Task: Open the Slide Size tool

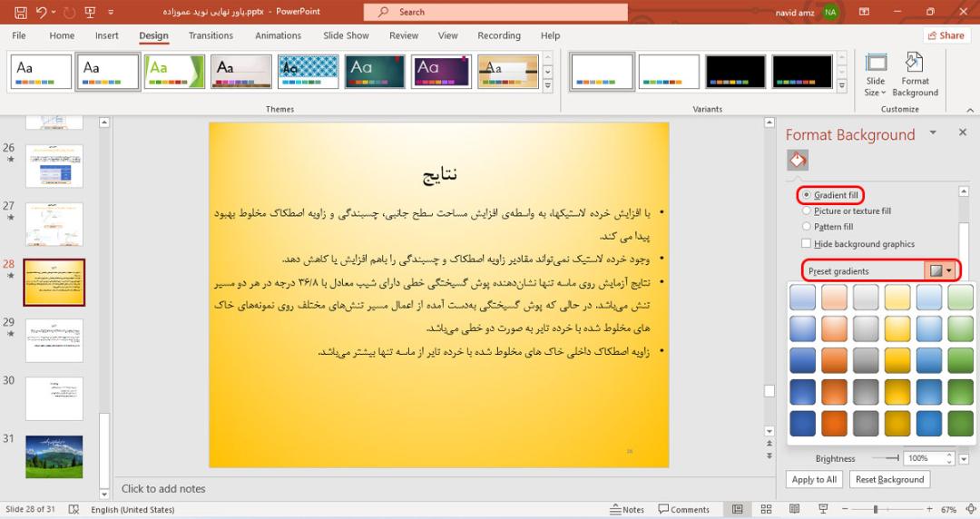Action: click(875, 75)
